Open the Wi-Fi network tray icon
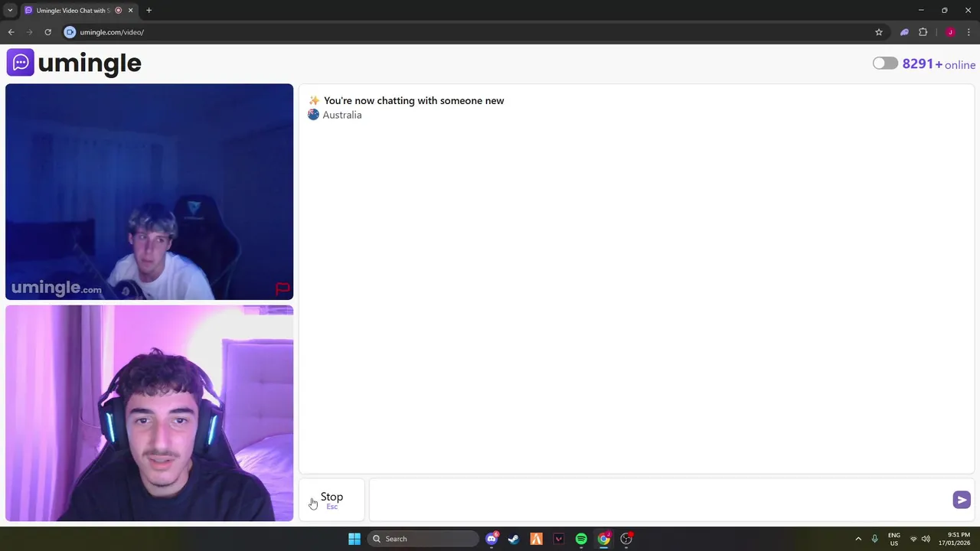Image resolution: width=980 pixels, height=551 pixels. coord(913,539)
